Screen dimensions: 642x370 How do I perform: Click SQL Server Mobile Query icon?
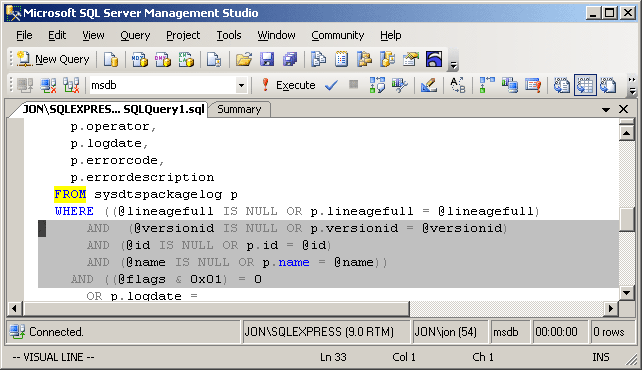pyautogui.click(x=214, y=59)
